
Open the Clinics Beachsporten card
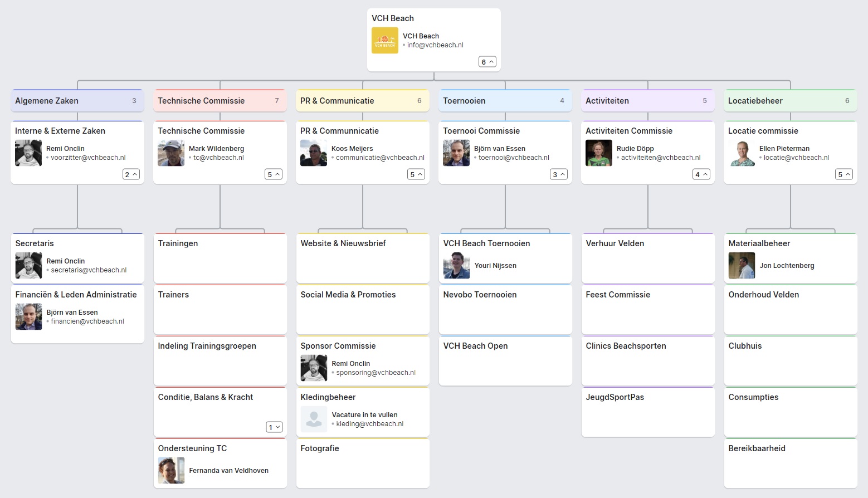click(x=648, y=361)
